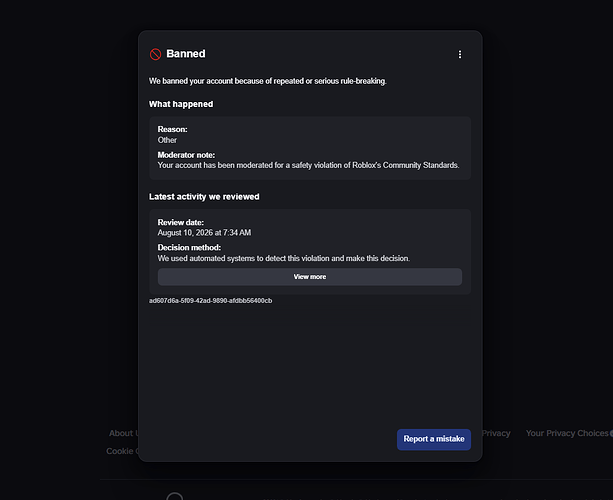
Task: Open the three-dot options menu
Action: point(460,54)
